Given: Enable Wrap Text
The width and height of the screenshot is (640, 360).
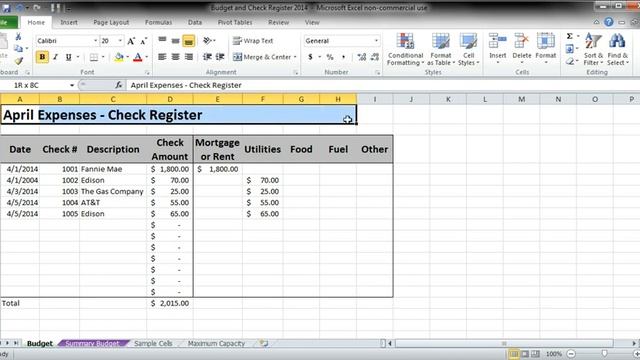Looking at the screenshot, I should click(x=253, y=41).
